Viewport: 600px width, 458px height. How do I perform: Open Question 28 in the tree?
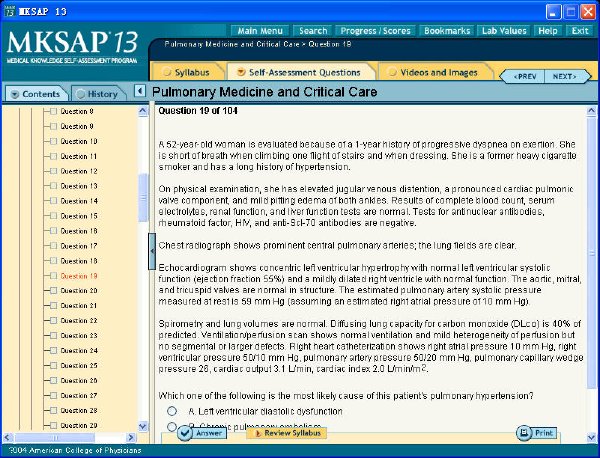click(79, 410)
